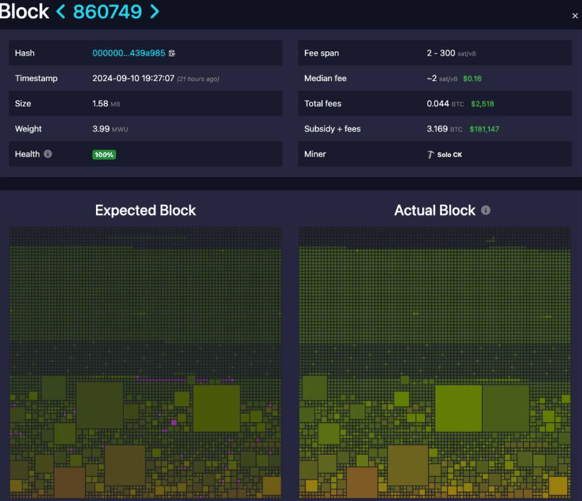Select brown transaction square at Actual Block bottom
The height and width of the screenshot is (501, 582).
362,482
